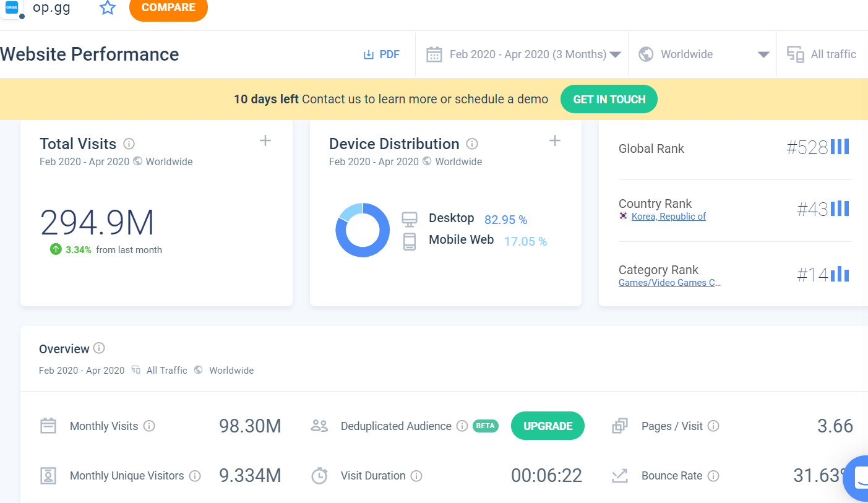
Task: Open the date range dropdown Feb 2020 - Apr 2020
Action: (x=523, y=54)
